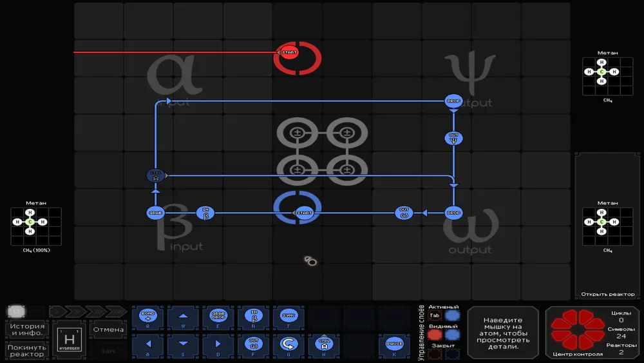This screenshot has height=363, width=644.
Task: View the Метан input molecule thumbnail on the left
Action: tap(36, 226)
